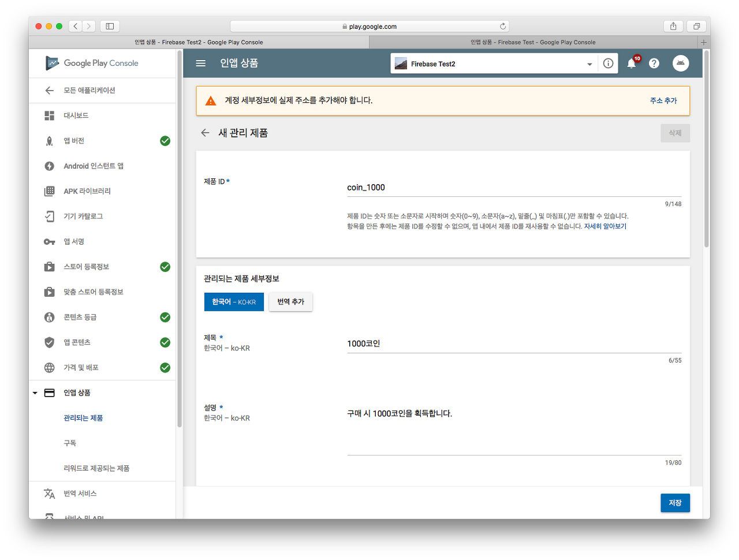Click the 스토어 등록정보 store bag icon
The height and width of the screenshot is (560, 739).
(x=50, y=267)
